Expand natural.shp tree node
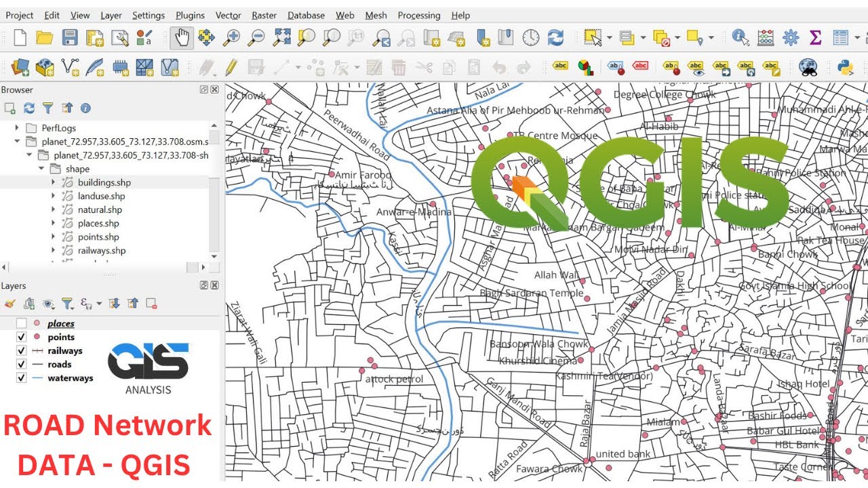The width and height of the screenshot is (868, 488). 54,209
